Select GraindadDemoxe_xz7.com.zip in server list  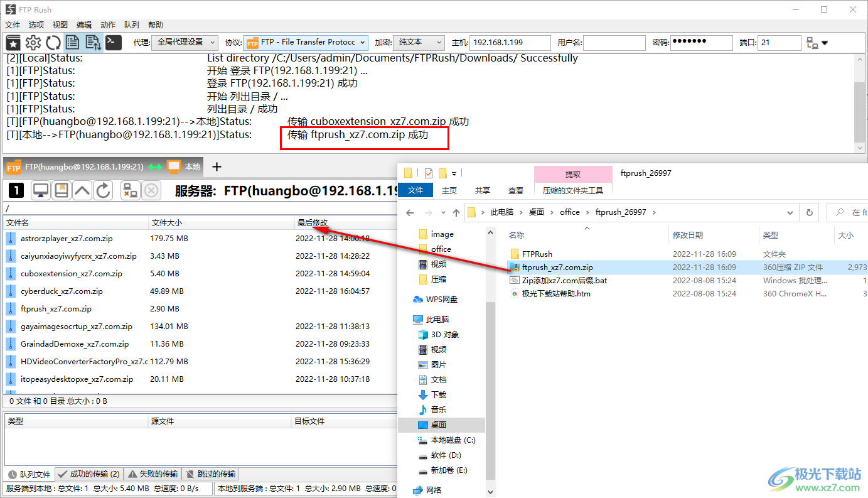75,344
